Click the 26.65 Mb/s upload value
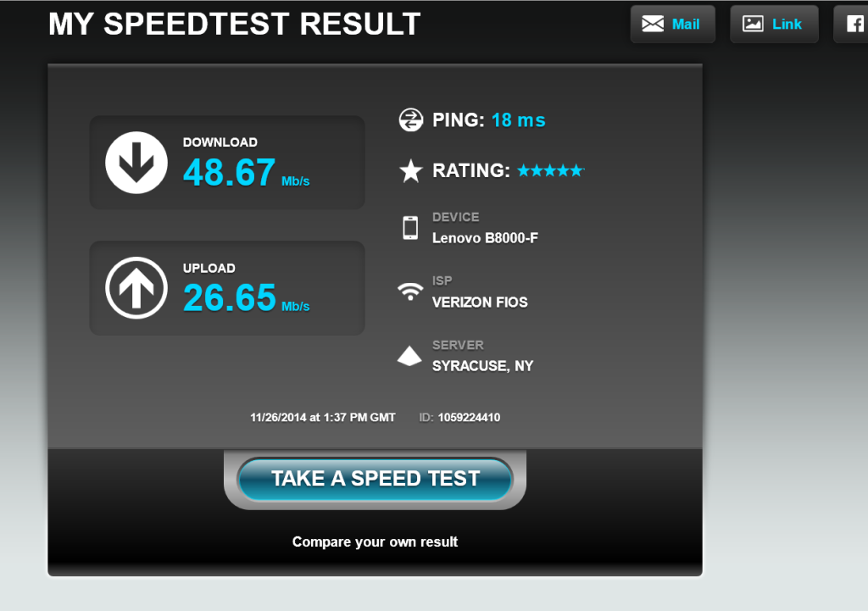Screen dimensions: 868x611 pos(247,298)
